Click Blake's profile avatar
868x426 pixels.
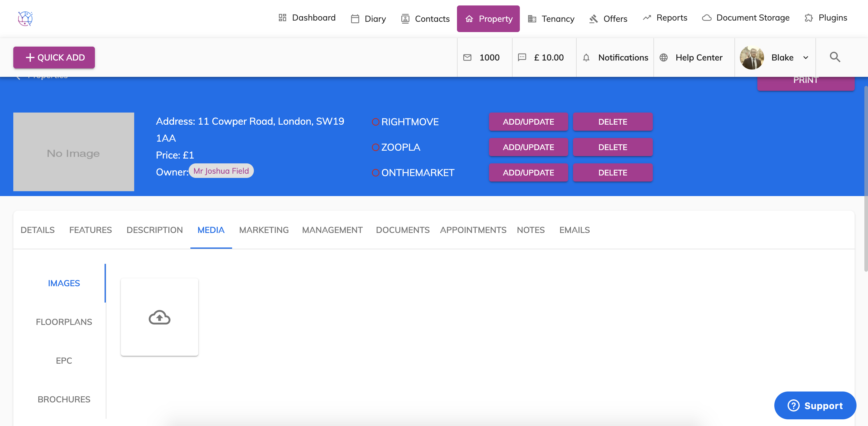751,58
